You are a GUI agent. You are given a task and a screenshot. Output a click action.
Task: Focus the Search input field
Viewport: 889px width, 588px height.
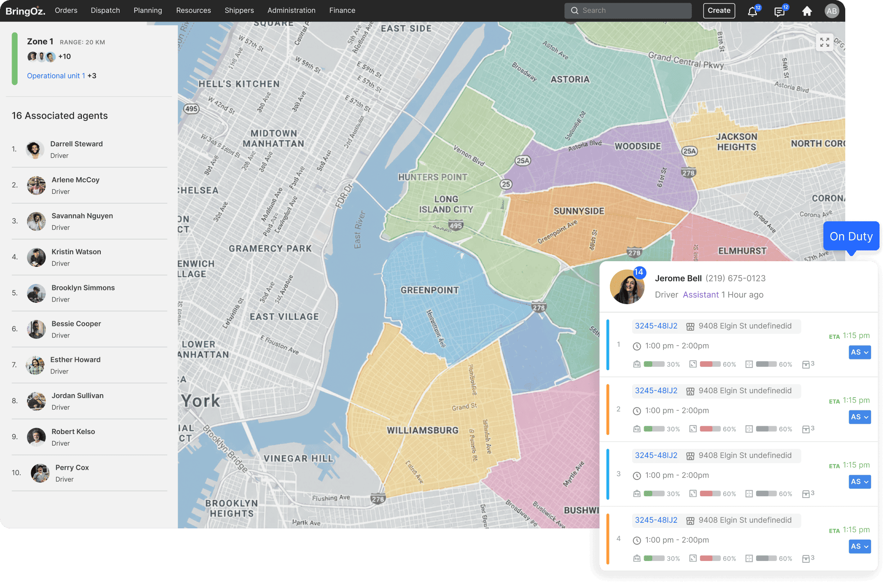pos(628,11)
